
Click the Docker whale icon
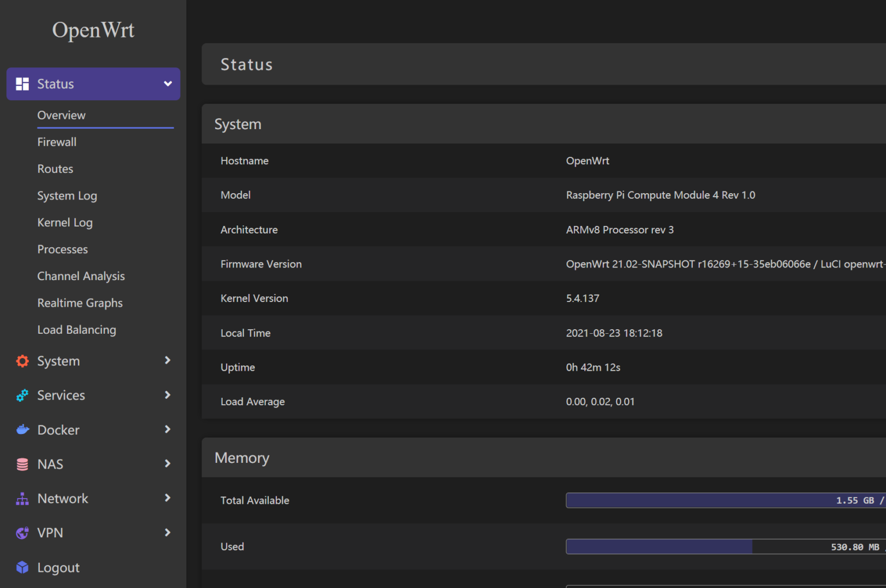pos(22,429)
